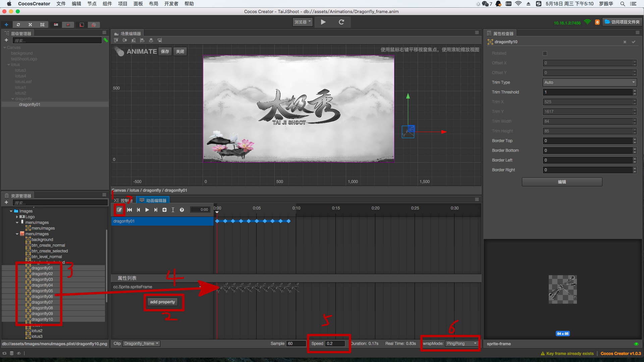Viewport: 644px width, 362px height.
Task: Open the Trim Type Auto dropdown
Action: tap(589, 82)
